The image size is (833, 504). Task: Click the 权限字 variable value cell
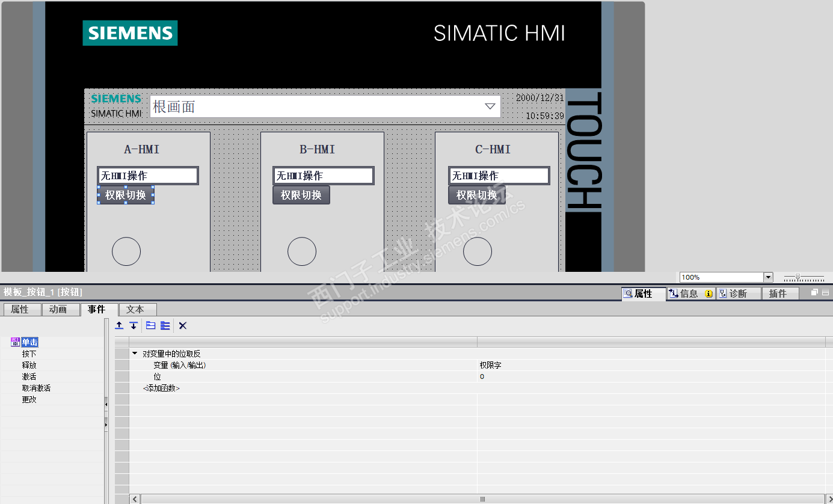651,365
